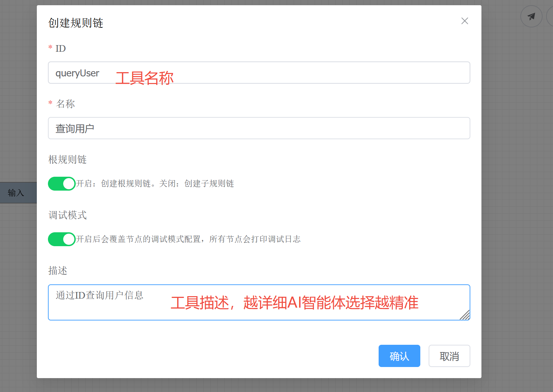The image size is (553, 392).
Task: Click the ID field label
Action: pyautogui.click(x=60, y=49)
